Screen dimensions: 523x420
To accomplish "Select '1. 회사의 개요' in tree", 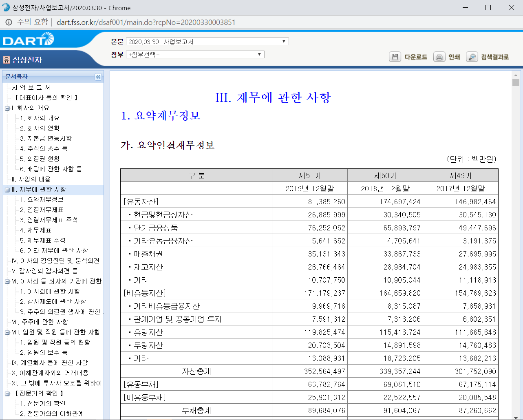I will tap(40, 118).
